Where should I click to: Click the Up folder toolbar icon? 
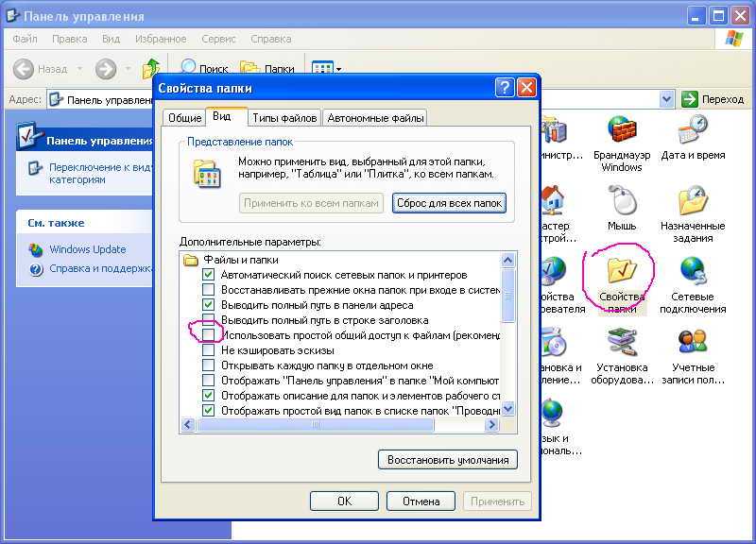pos(151,68)
